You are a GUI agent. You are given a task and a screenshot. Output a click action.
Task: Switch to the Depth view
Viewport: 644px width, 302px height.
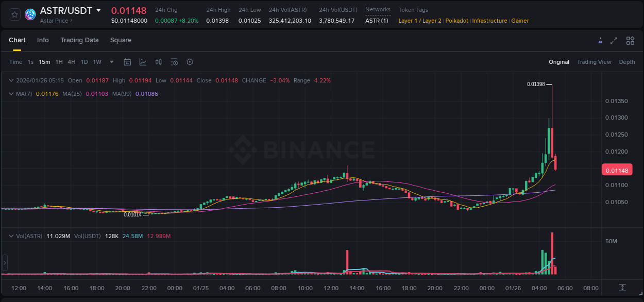click(626, 62)
